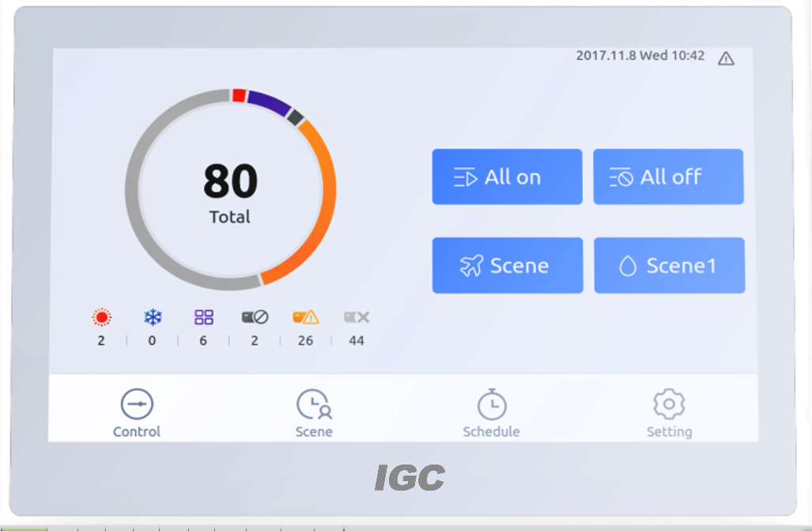Viewport: 812px width, 531px height.
Task: Click the date and time display
Action: click(640, 55)
